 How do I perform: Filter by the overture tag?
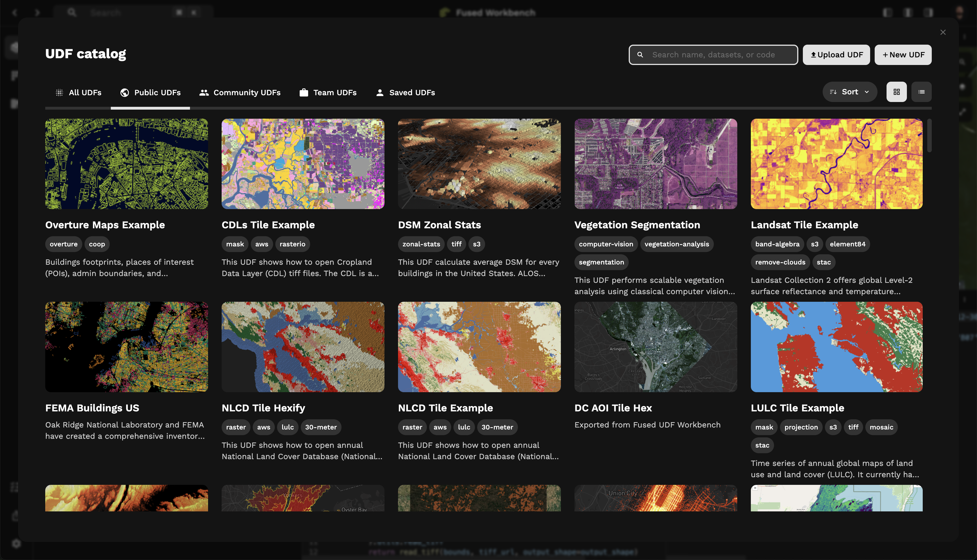click(64, 244)
